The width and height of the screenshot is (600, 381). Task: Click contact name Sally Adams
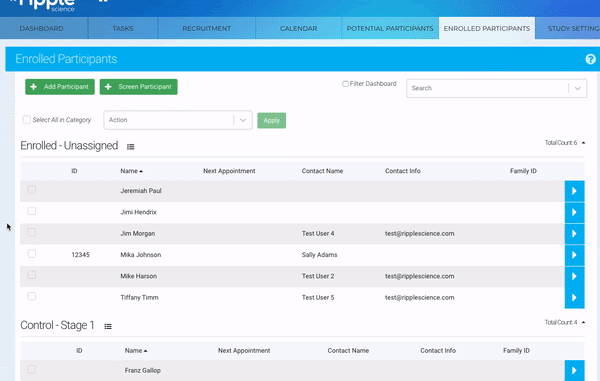(319, 255)
